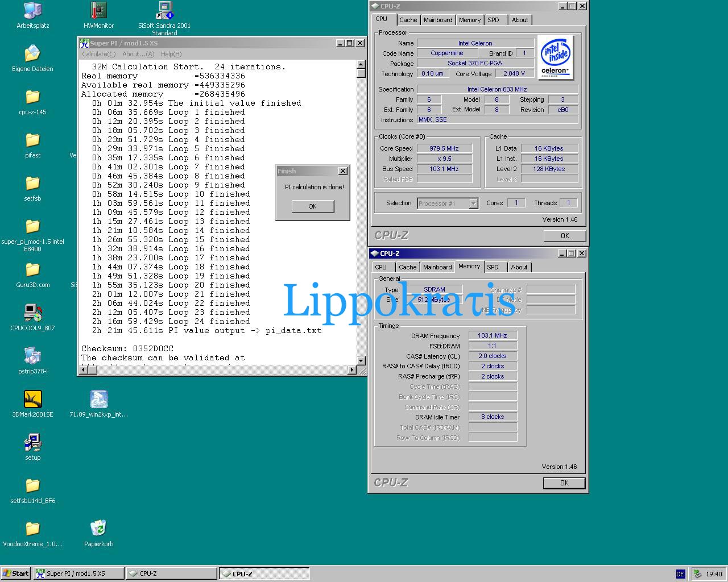Click the Loop 24 finished line
The height and width of the screenshot is (582, 728).
tap(171, 322)
